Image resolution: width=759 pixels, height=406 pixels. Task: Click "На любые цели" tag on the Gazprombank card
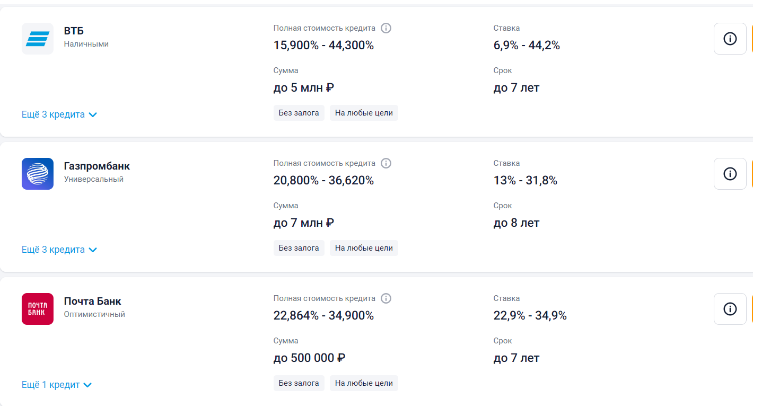(x=364, y=248)
